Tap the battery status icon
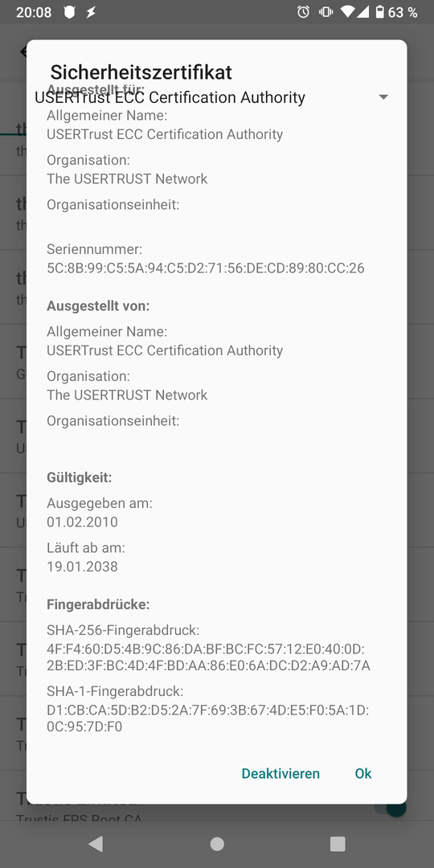This screenshot has height=868, width=434. pos(379,12)
